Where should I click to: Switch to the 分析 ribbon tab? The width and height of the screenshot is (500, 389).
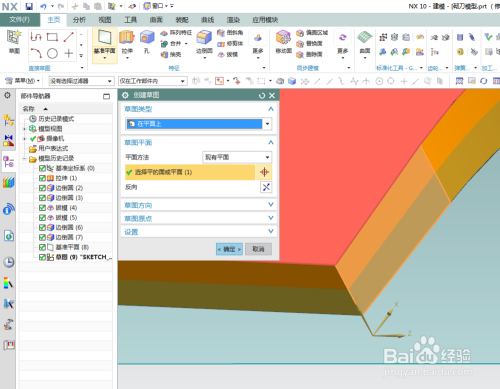click(79, 20)
